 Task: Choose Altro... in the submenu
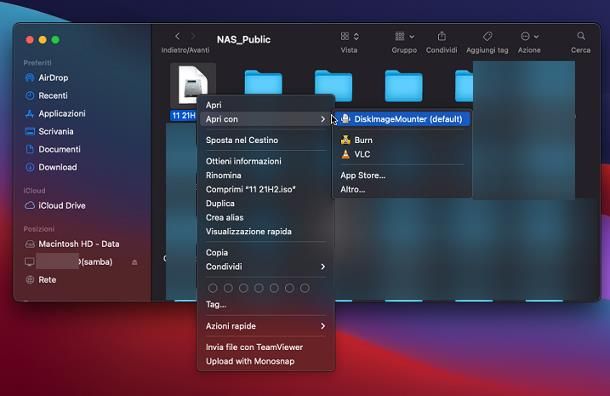click(x=402, y=189)
